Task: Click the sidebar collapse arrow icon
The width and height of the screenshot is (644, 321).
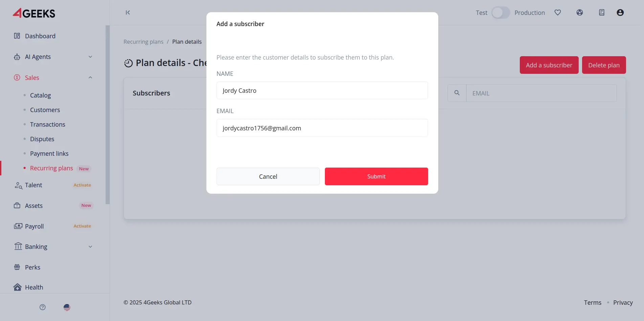Action: pyautogui.click(x=128, y=13)
